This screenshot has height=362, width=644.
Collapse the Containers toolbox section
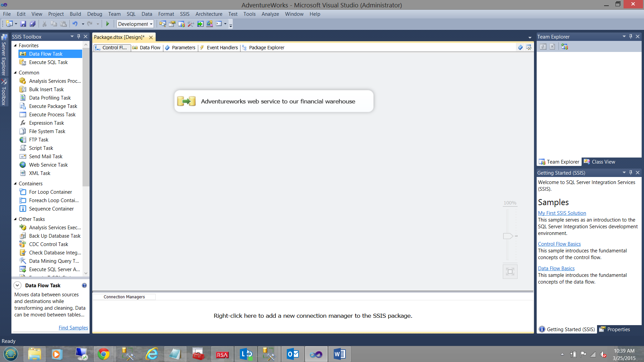coord(15,184)
